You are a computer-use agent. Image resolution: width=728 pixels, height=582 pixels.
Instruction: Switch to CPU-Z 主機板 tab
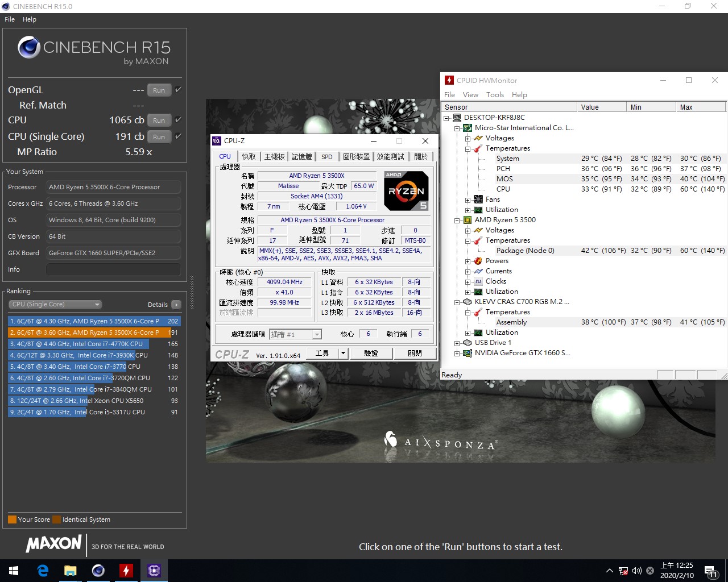point(274,156)
